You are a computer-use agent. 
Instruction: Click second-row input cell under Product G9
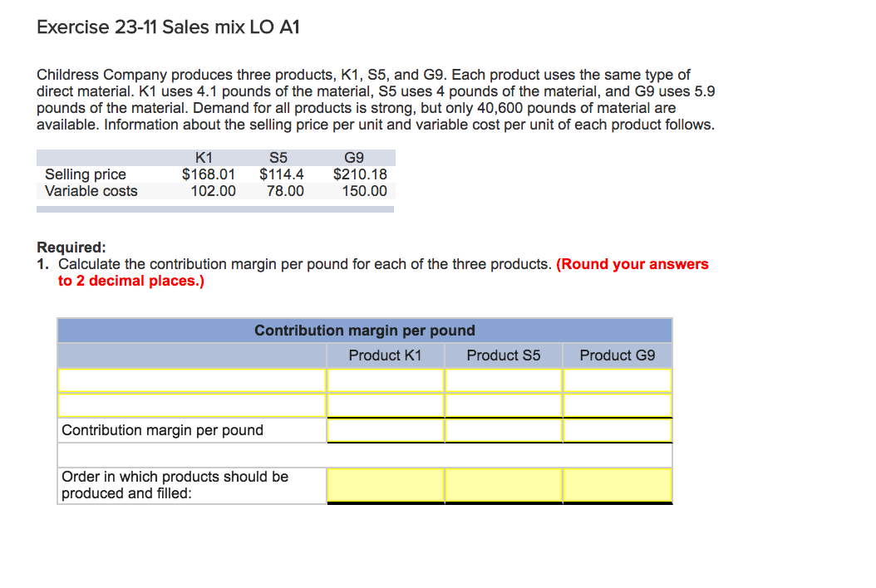point(618,405)
